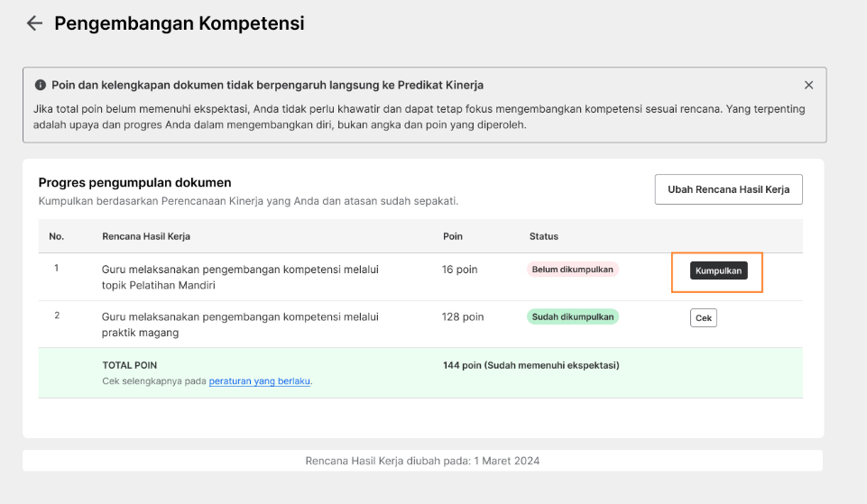Click the 16 poin value
Viewport: 867px width, 504px height.
click(459, 270)
